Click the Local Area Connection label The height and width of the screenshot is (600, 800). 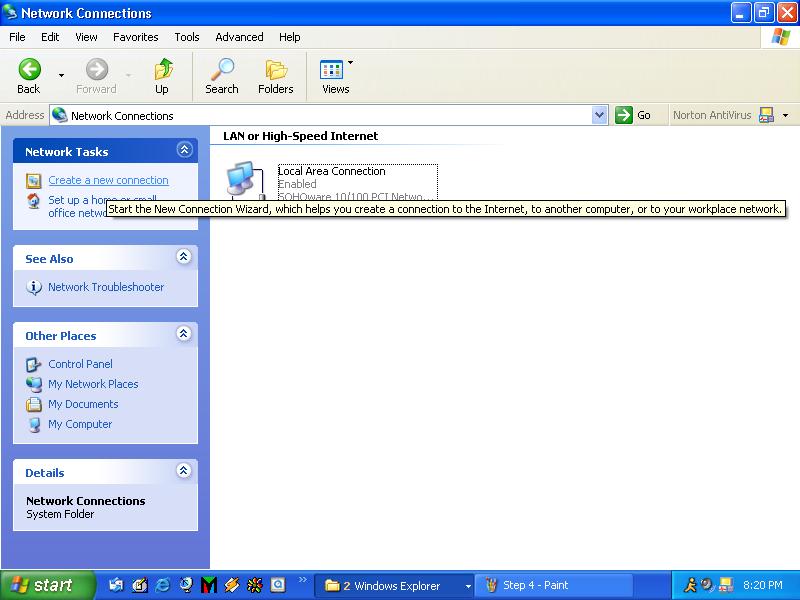332,171
